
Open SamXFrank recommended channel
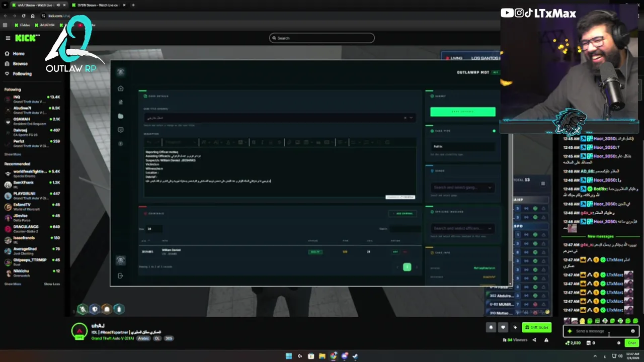(32, 185)
